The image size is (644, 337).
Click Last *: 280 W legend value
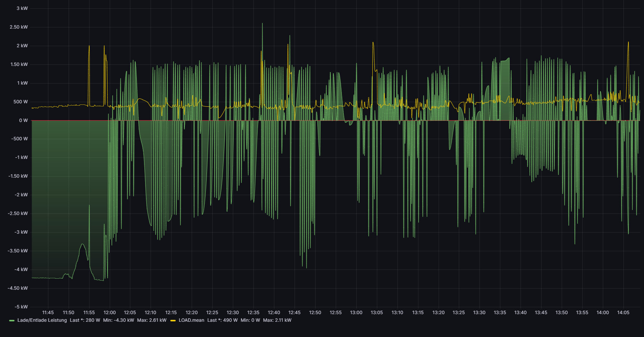tap(85, 320)
